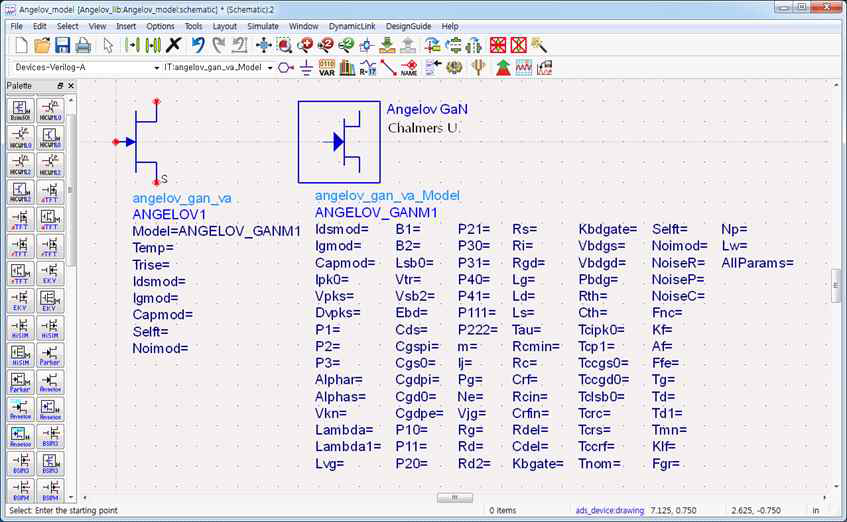The image size is (847, 522).
Task: Click the wire NAME label icon
Action: [409, 68]
